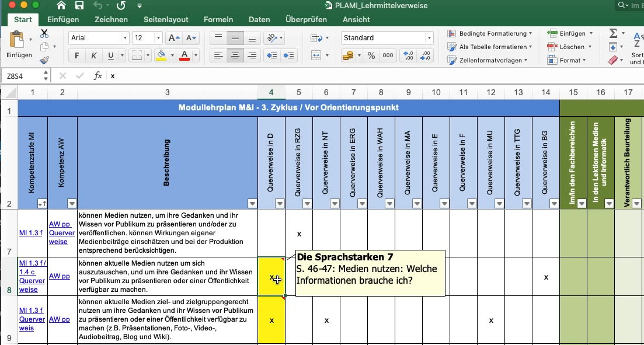
Task: Select the Format Painter brush
Action: pos(44,60)
